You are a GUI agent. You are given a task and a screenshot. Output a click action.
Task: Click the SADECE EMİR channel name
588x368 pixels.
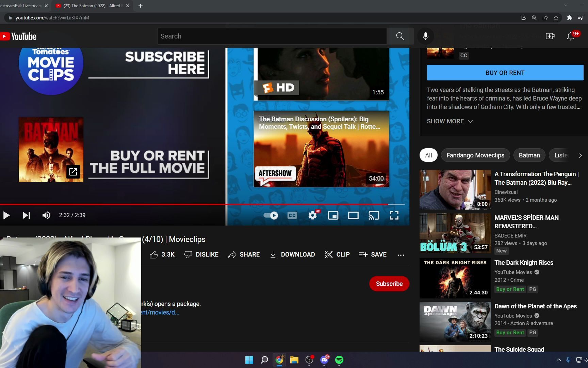pos(510,235)
